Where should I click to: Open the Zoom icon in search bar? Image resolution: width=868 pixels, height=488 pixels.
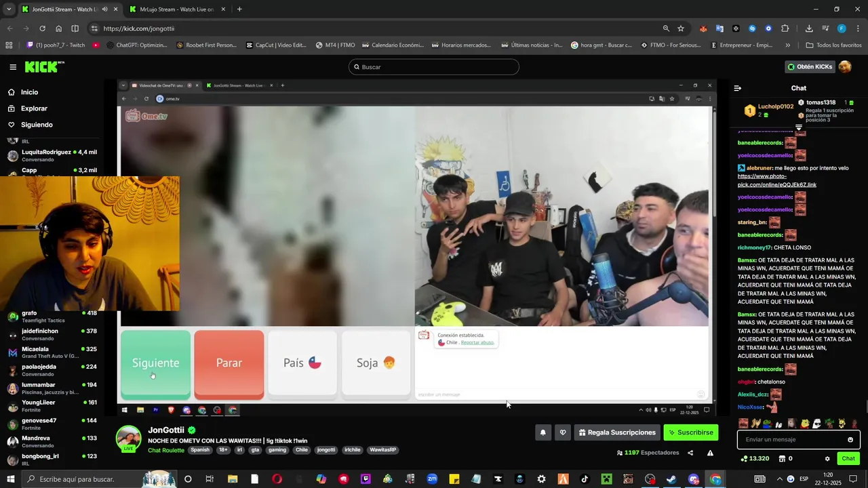point(666,28)
